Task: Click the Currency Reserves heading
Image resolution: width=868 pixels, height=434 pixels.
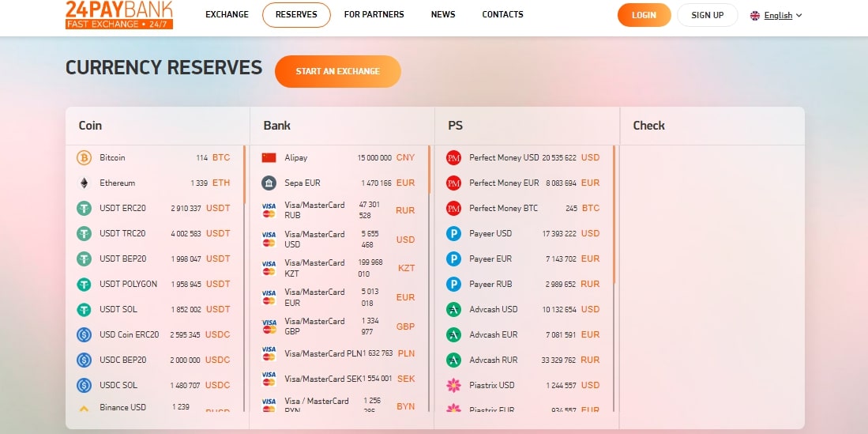Action: [163, 68]
